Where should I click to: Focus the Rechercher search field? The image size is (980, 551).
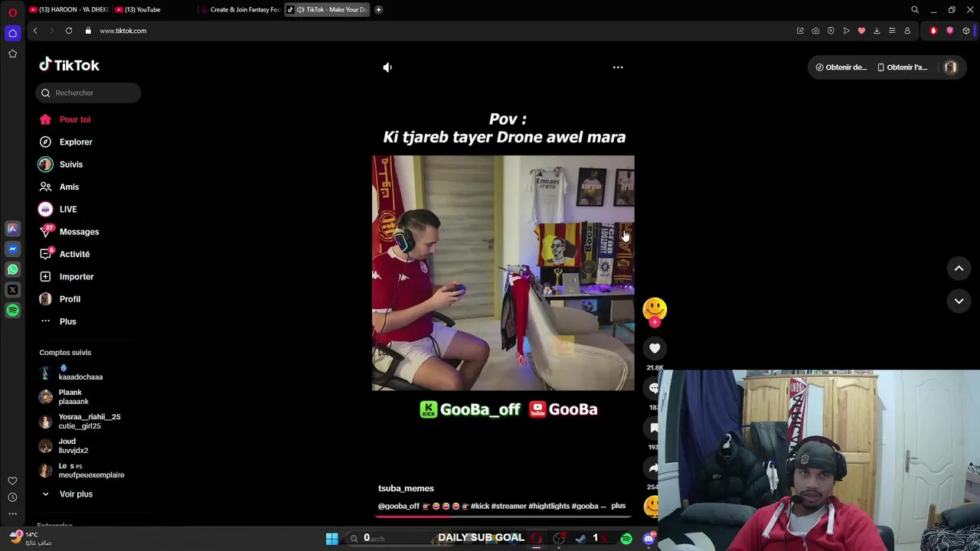click(88, 93)
